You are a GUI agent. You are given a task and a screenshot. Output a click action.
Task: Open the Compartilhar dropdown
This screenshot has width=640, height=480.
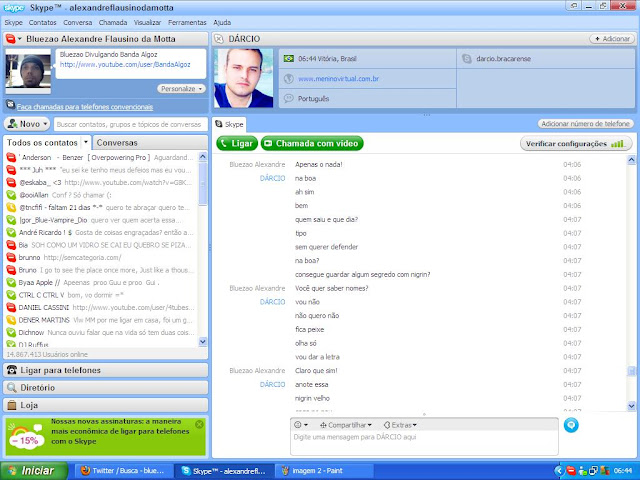pos(345,425)
